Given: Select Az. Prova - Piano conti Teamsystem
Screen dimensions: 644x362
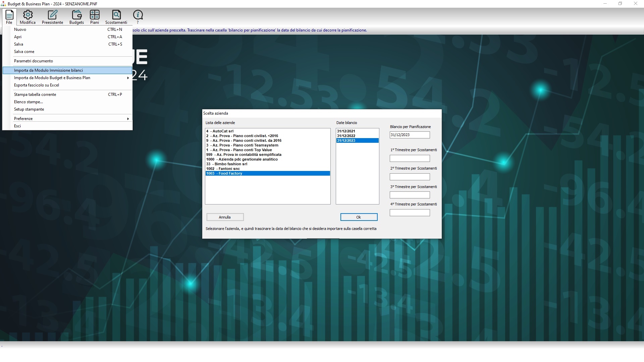Looking at the screenshot, I should (268, 145).
